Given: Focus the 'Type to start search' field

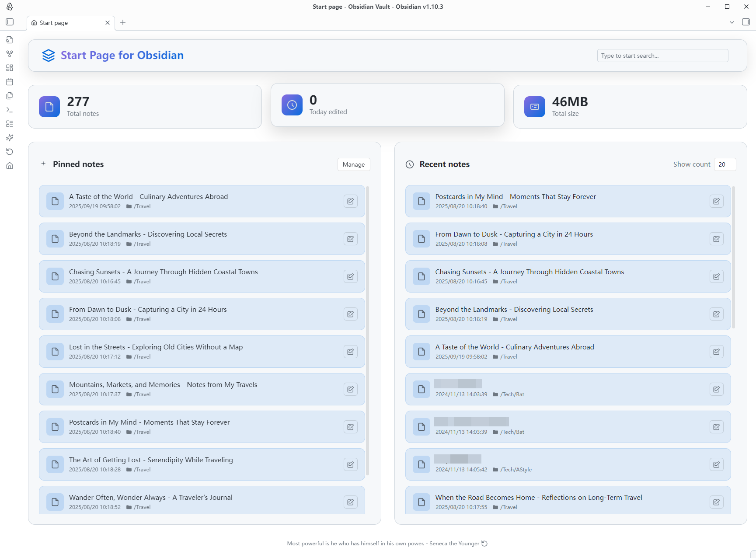Looking at the screenshot, I should click(662, 56).
